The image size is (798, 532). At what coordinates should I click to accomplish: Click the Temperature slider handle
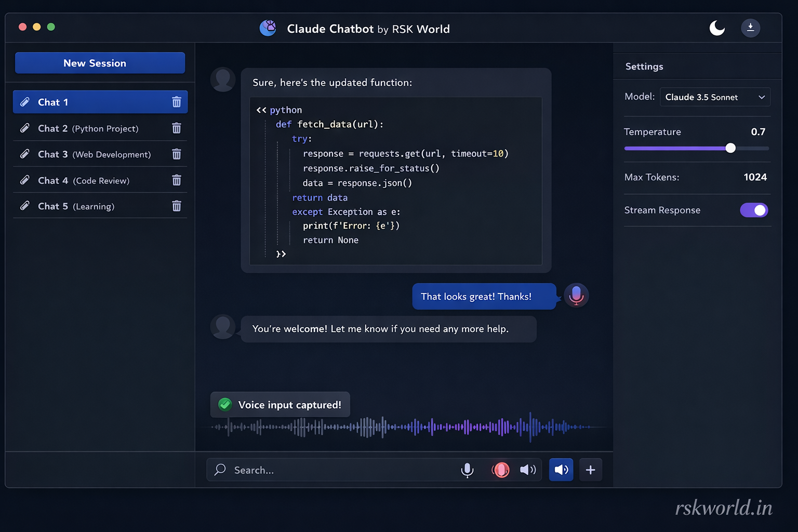[730, 148]
